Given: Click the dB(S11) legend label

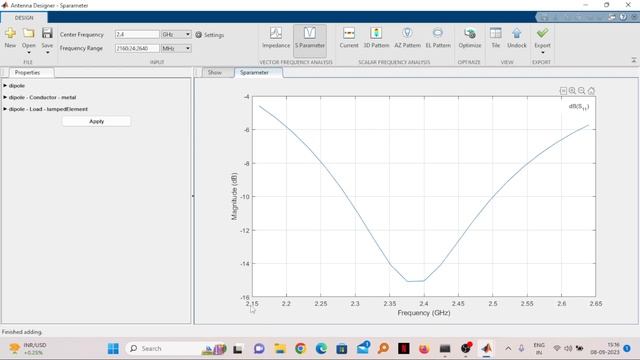Looking at the screenshot, I should click(x=579, y=107).
